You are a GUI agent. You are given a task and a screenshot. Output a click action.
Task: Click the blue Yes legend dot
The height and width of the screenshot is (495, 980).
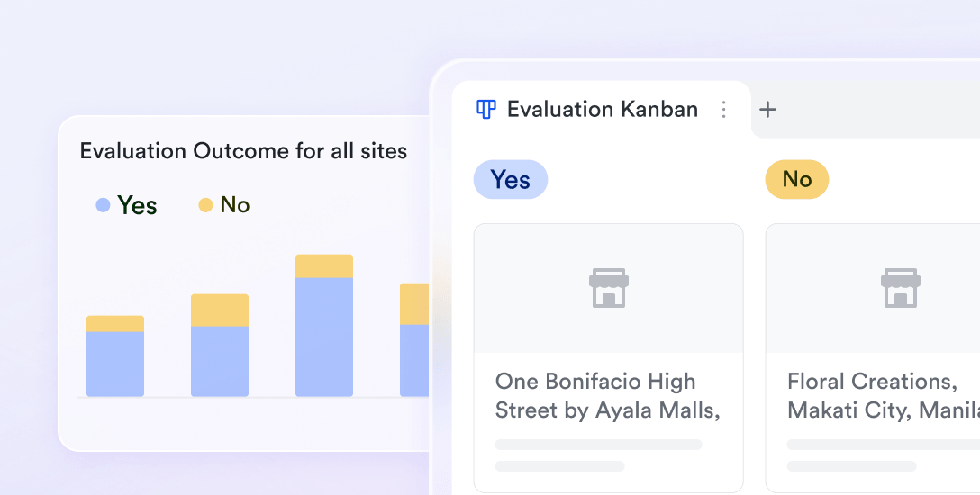click(x=103, y=204)
